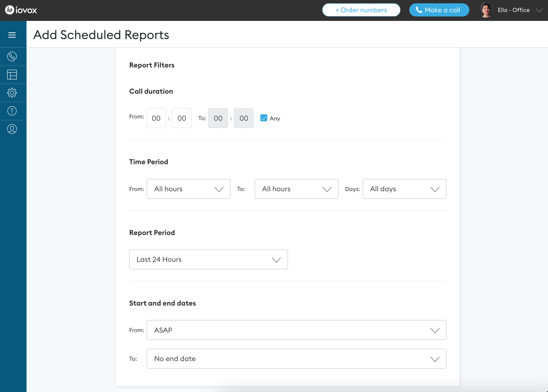The width and height of the screenshot is (548, 392).
Task: Open the ASAP start date dropdown
Action: tap(296, 330)
